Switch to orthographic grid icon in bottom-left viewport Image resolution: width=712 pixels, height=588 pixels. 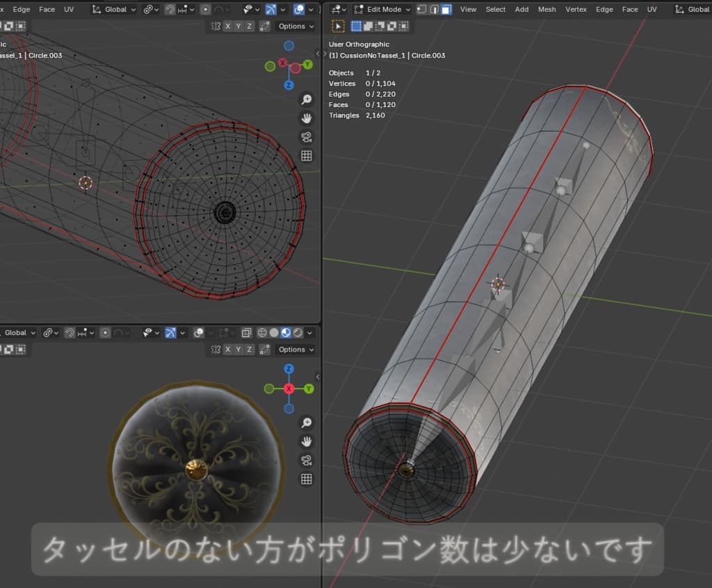coord(306,479)
